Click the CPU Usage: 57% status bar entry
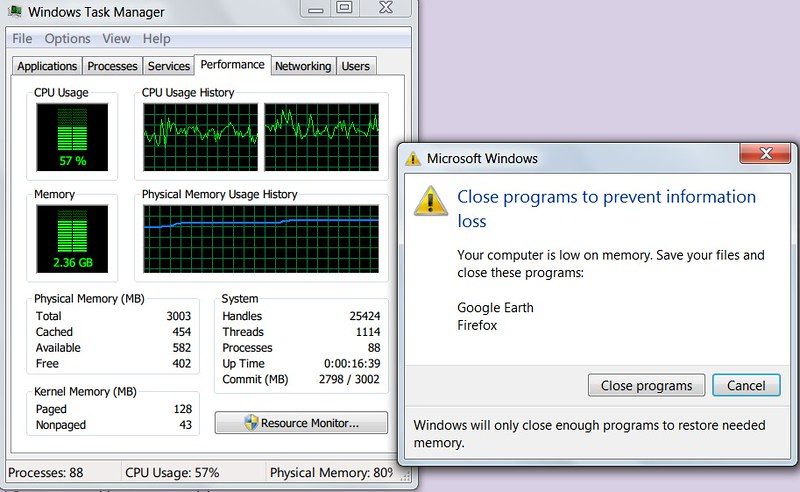The height and width of the screenshot is (492, 800). pyautogui.click(x=172, y=473)
